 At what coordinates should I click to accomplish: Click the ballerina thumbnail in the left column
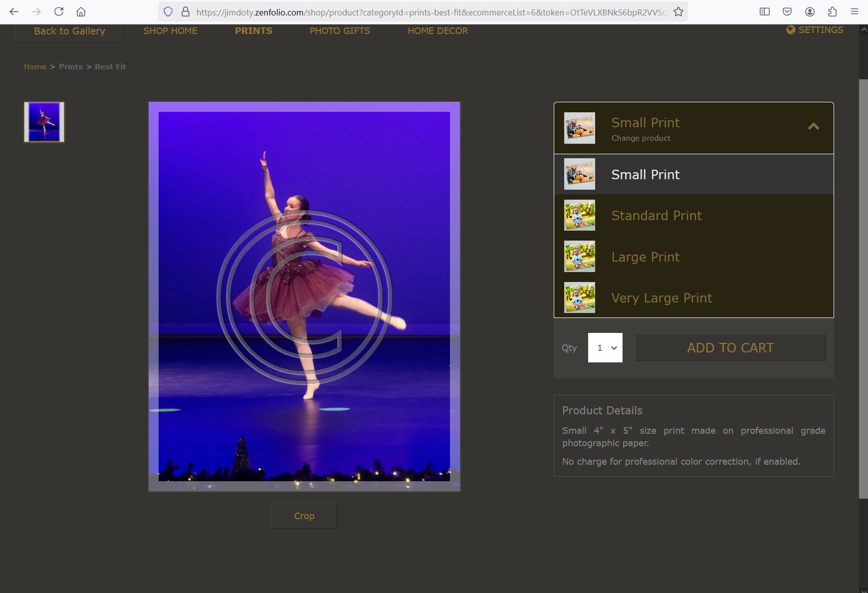(x=44, y=122)
